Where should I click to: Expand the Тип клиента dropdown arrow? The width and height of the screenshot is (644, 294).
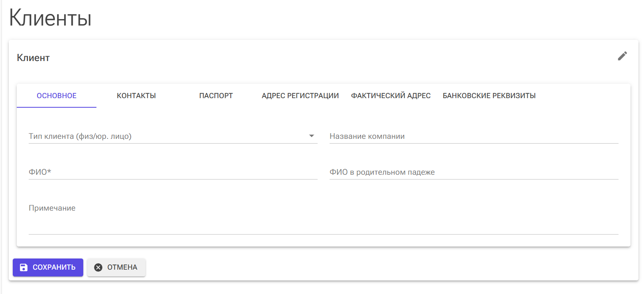[x=312, y=136]
